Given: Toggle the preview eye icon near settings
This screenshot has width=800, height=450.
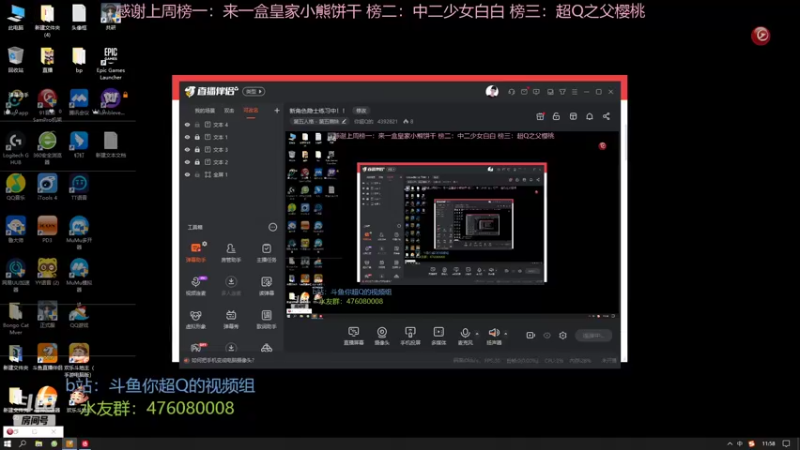Looking at the screenshot, I should pyautogui.click(x=547, y=335).
